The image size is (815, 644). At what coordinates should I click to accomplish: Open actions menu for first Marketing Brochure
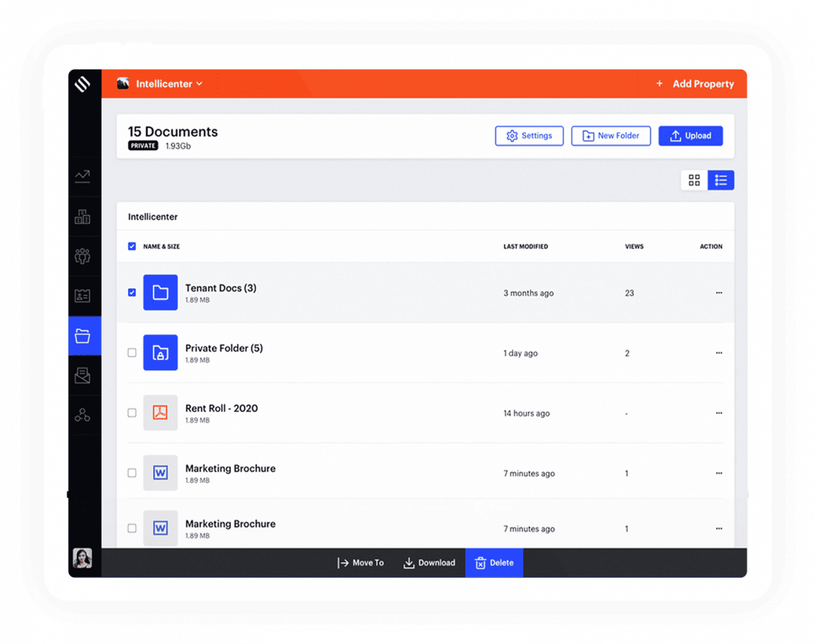[x=719, y=473]
